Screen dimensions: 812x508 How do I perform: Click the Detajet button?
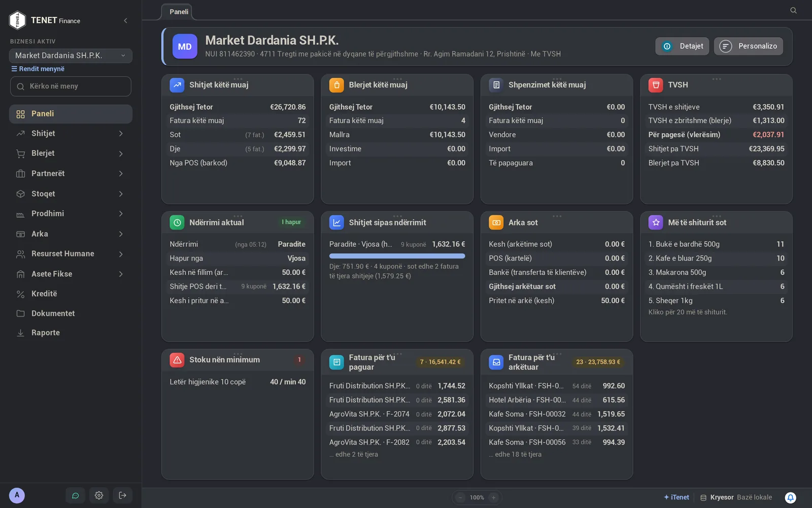tap(682, 46)
